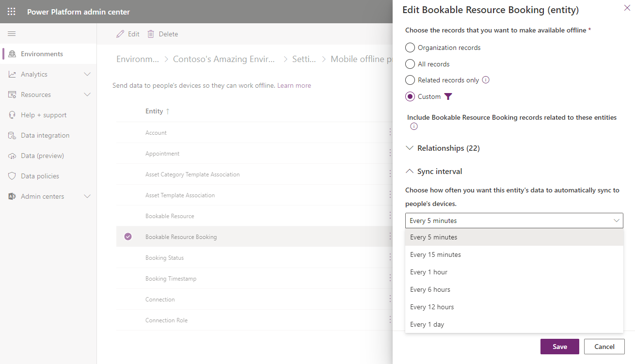The image size is (635, 364).
Task: Click the Save button
Action: click(560, 347)
